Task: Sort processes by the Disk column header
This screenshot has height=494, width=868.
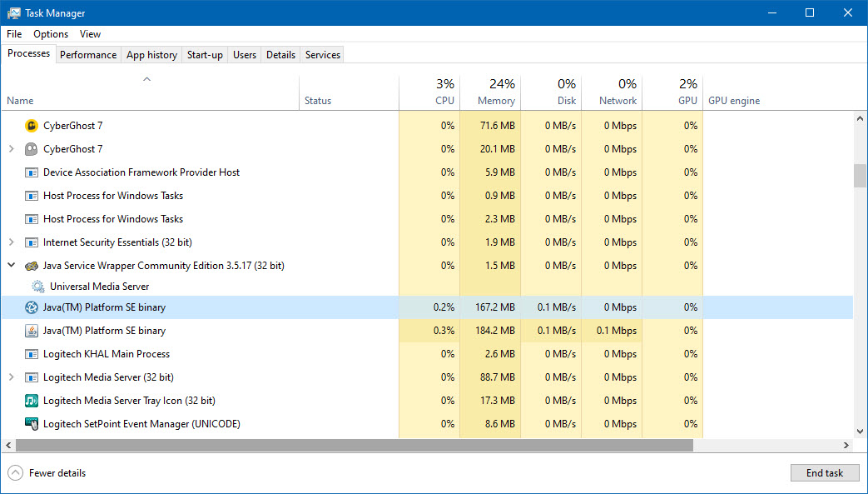Action: pyautogui.click(x=552, y=92)
